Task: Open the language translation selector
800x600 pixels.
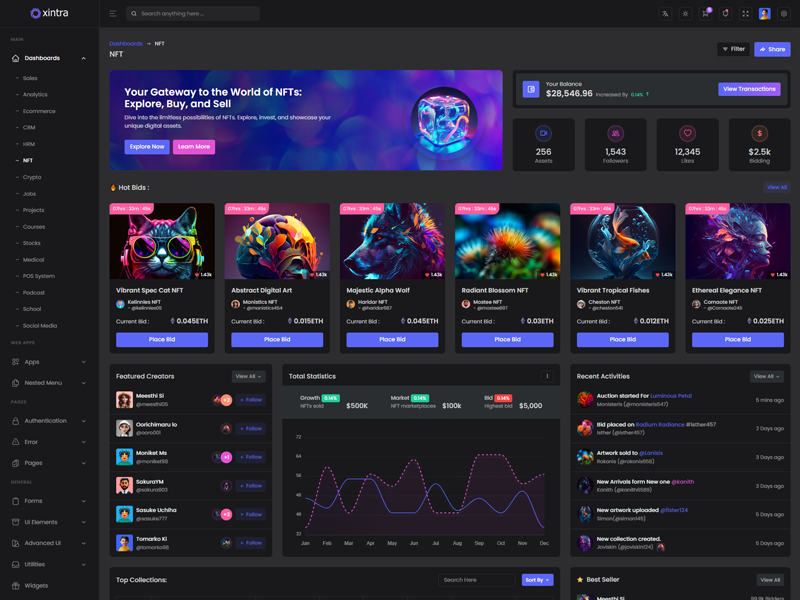Action: (665, 14)
